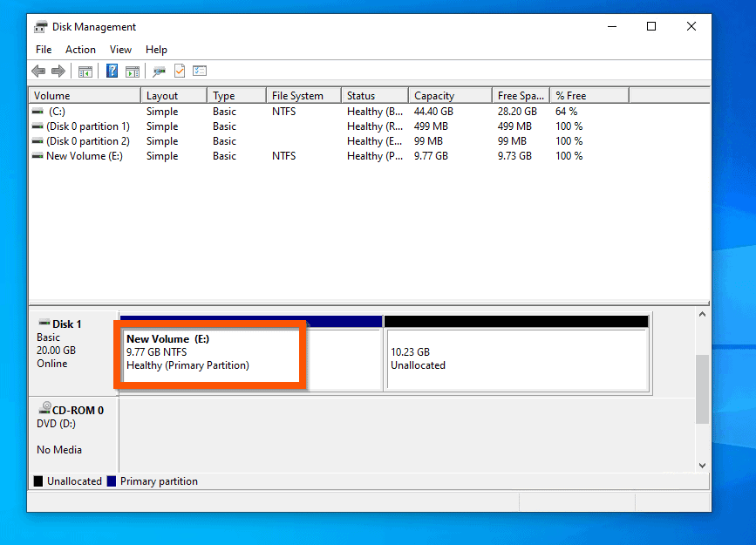Select the (C:) volume row
This screenshot has height=545, width=756.
point(370,112)
